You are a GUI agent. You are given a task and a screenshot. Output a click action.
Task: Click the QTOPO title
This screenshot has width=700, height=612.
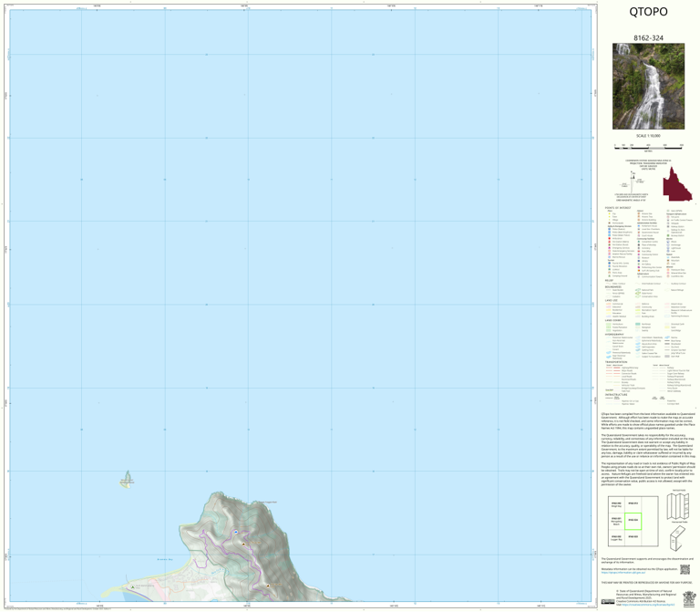coord(648,12)
